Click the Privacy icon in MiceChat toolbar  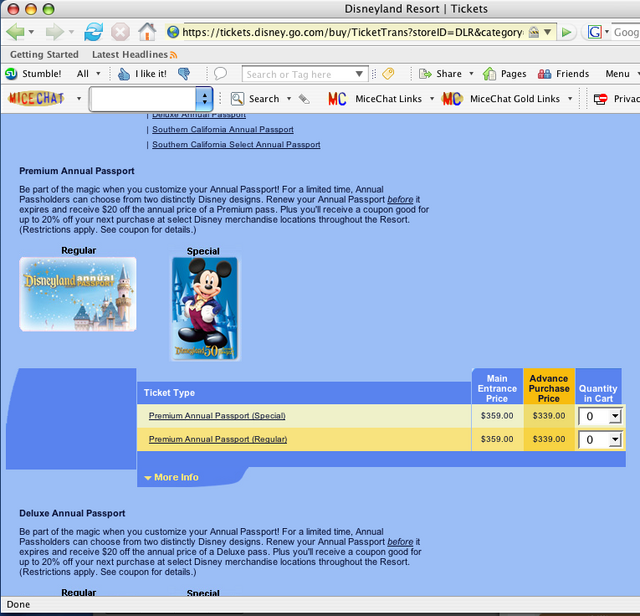click(x=600, y=99)
